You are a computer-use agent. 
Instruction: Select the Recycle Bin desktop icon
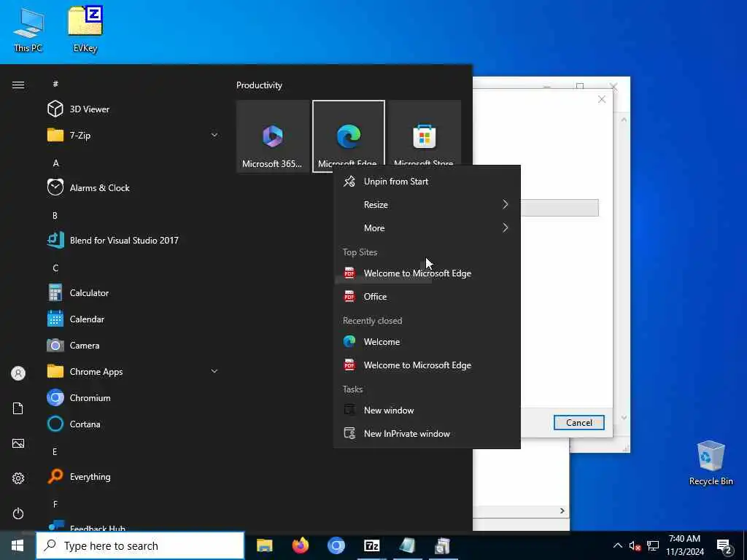[711, 463]
